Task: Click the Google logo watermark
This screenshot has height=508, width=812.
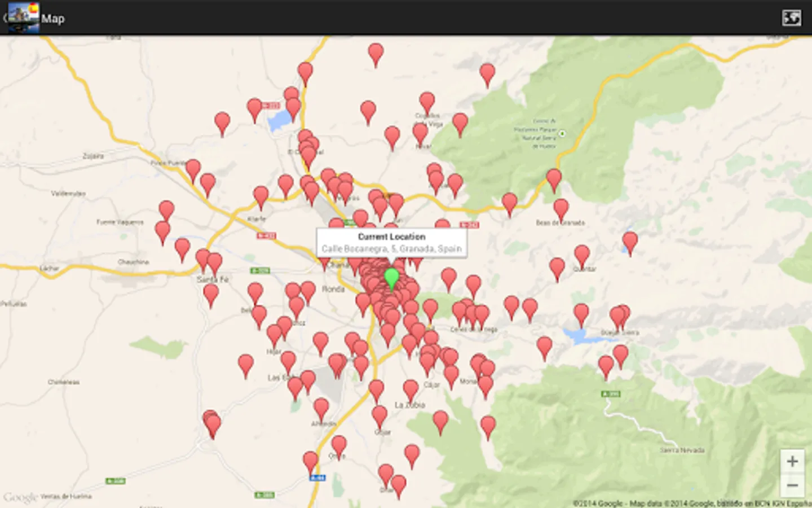Action: click(20, 496)
